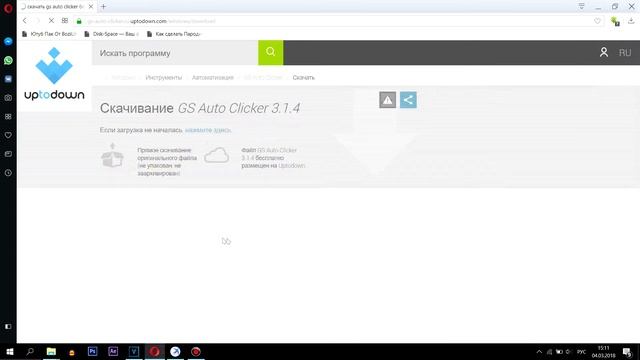The image size is (640, 360).
Task: Open a new tab with plus
Action: pyautogui.click(x=103, y=7)
